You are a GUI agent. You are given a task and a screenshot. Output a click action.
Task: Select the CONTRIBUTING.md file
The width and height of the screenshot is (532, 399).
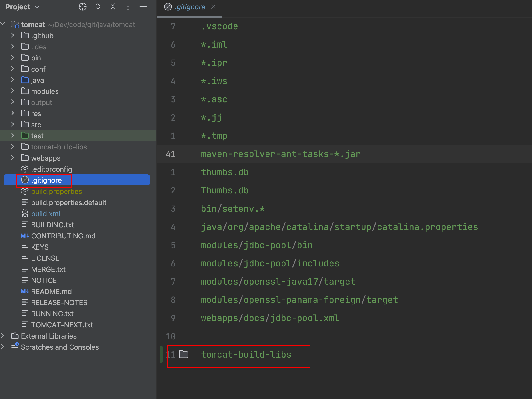(x=63, y=236)
